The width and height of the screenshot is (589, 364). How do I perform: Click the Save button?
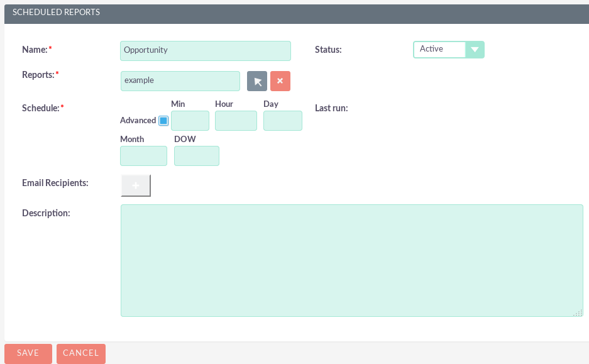[x=28, y=353]
